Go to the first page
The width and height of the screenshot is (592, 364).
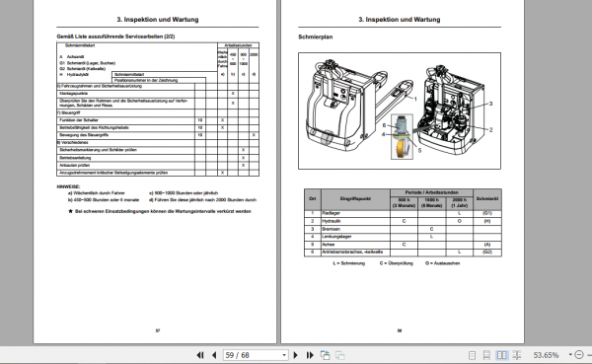pos(200,355)
